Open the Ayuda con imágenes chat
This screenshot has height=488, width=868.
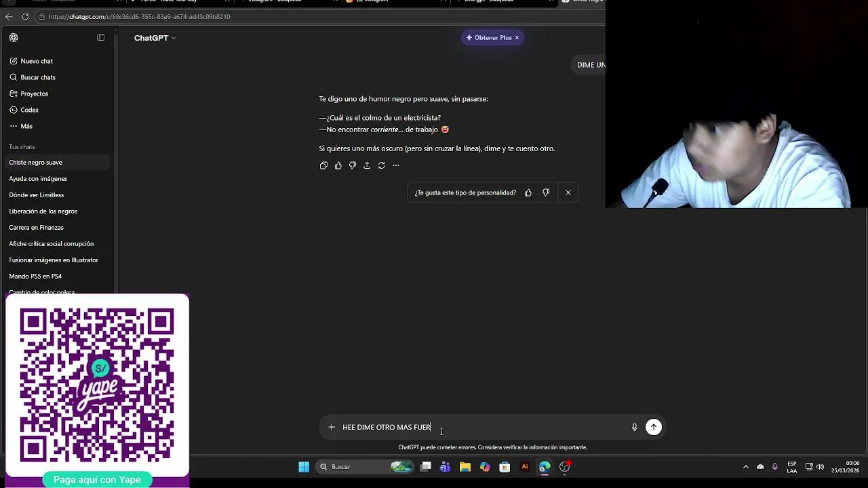(58, 179)
